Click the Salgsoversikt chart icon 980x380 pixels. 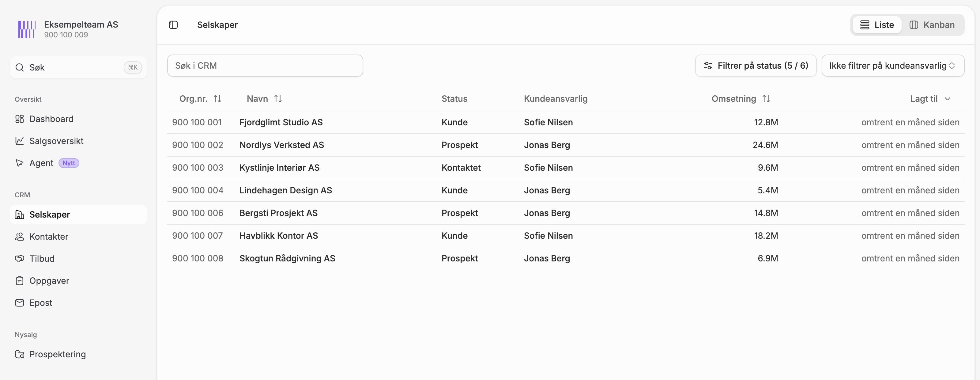pos(19,141)
